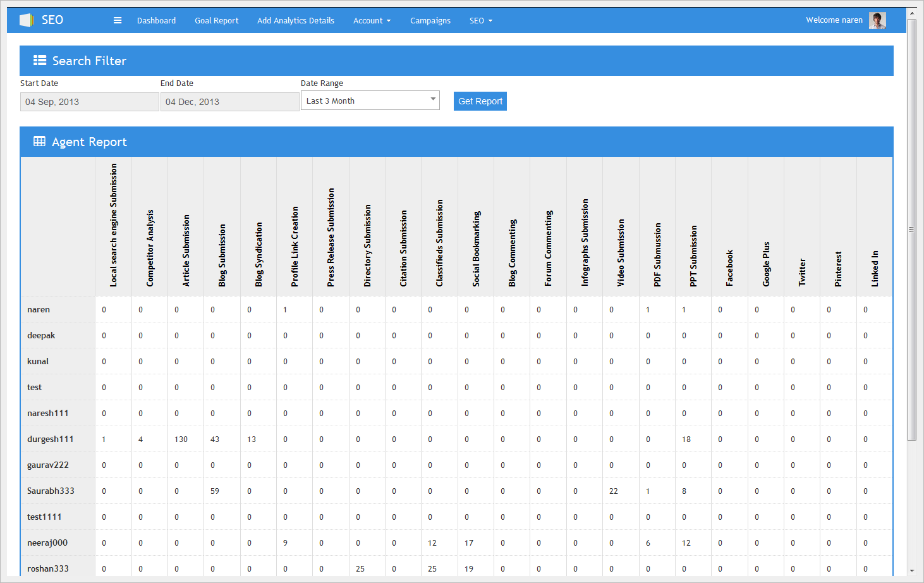This screenshot has height=583, width=924.
Task: Click the vertical scrollbar thumb
Action: 911,229
